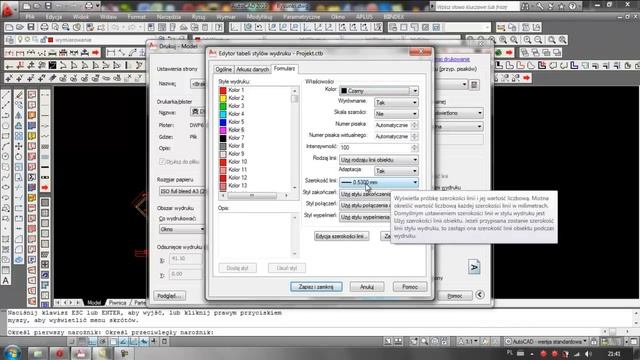Click the Zoom In magnifier icon

(527, 40)
